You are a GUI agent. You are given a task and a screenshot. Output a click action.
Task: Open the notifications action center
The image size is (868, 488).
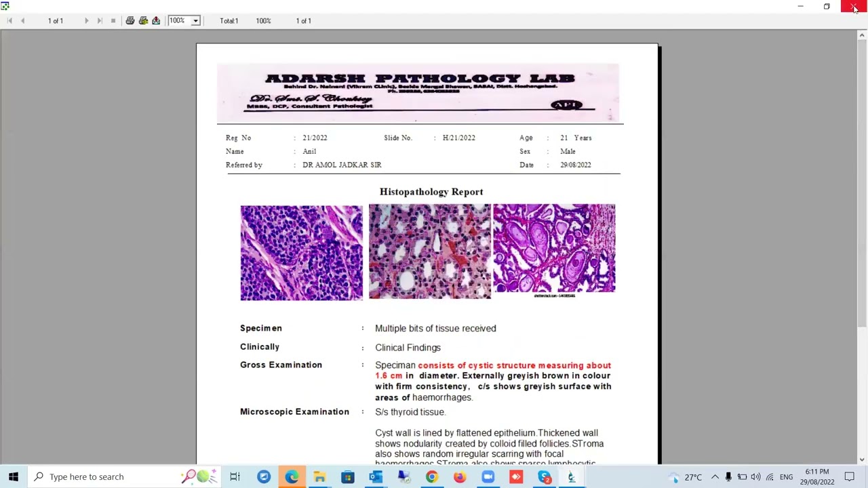(849, 477)
